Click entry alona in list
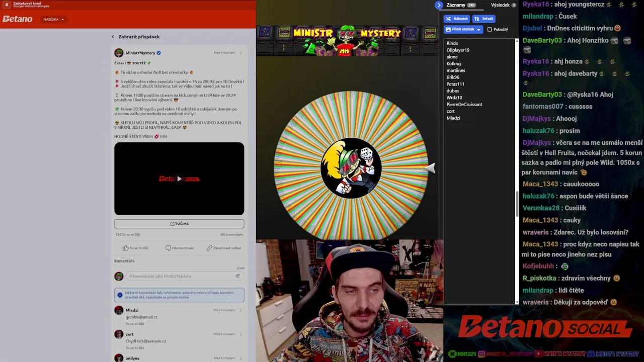 pyautogui.click(x=452, y=57)
